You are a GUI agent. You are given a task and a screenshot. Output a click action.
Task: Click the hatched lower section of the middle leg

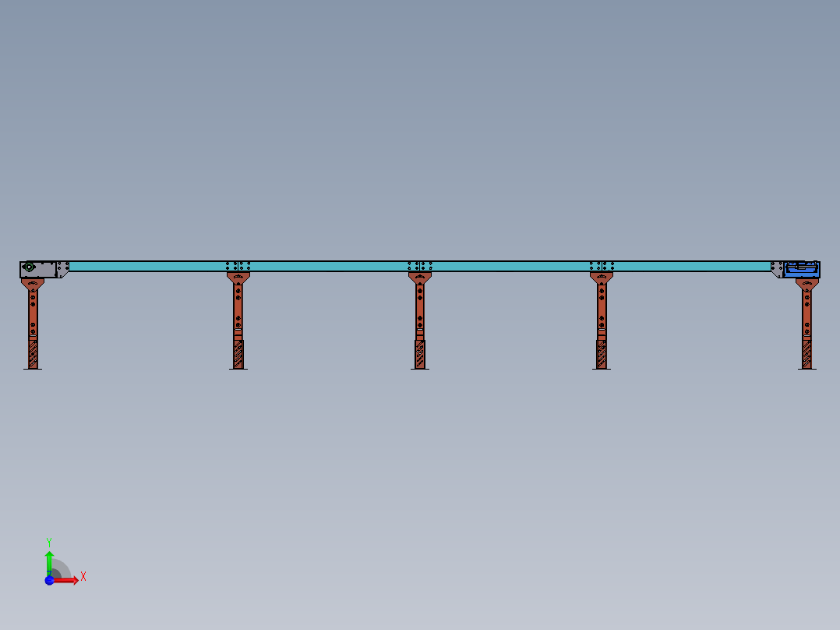point(420,355)
